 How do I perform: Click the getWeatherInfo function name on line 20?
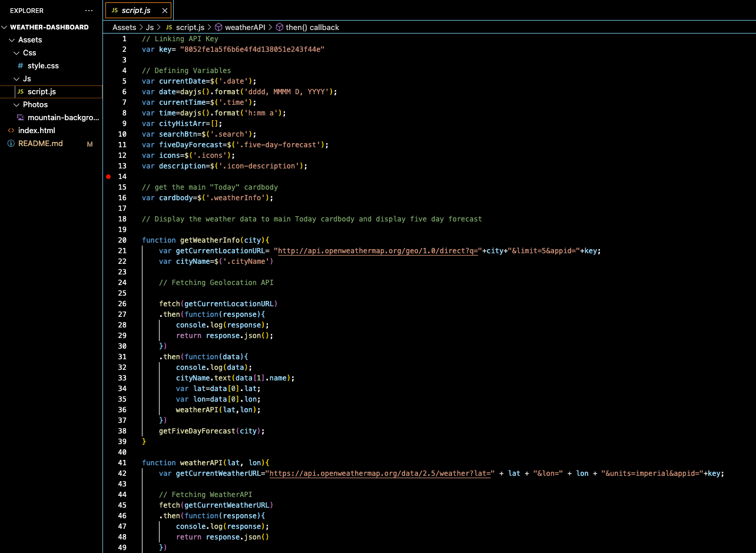(210, 240)
